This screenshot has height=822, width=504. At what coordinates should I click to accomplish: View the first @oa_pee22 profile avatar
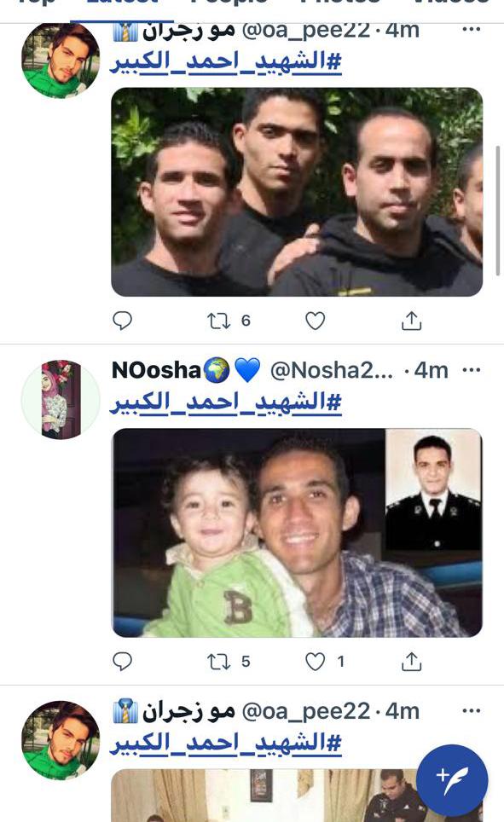click(61, 59)
